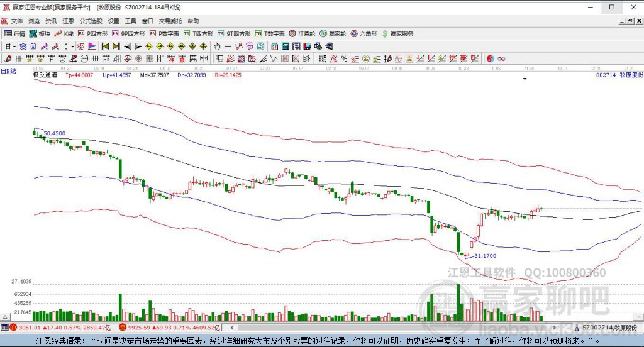Open the 帮助 menu

point(193,21)
